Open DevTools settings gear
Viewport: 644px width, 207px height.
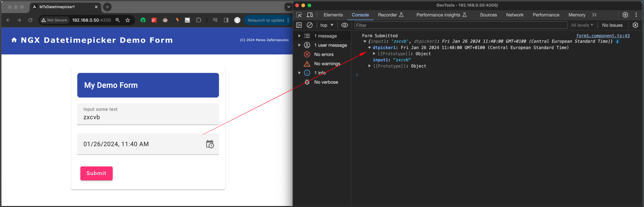[x=625, y=15]
